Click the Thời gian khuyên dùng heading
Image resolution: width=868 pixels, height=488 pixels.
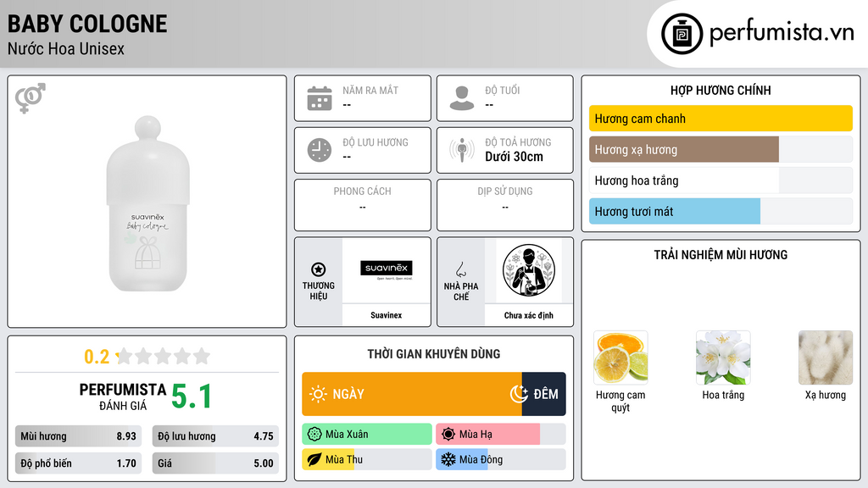pos(434,354)
